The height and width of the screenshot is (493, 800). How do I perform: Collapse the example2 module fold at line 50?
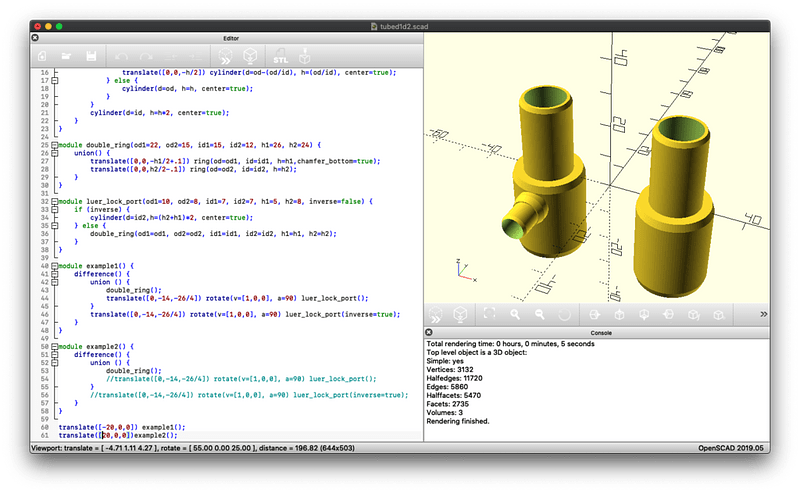pyautogui.click(x=55, y=347)
